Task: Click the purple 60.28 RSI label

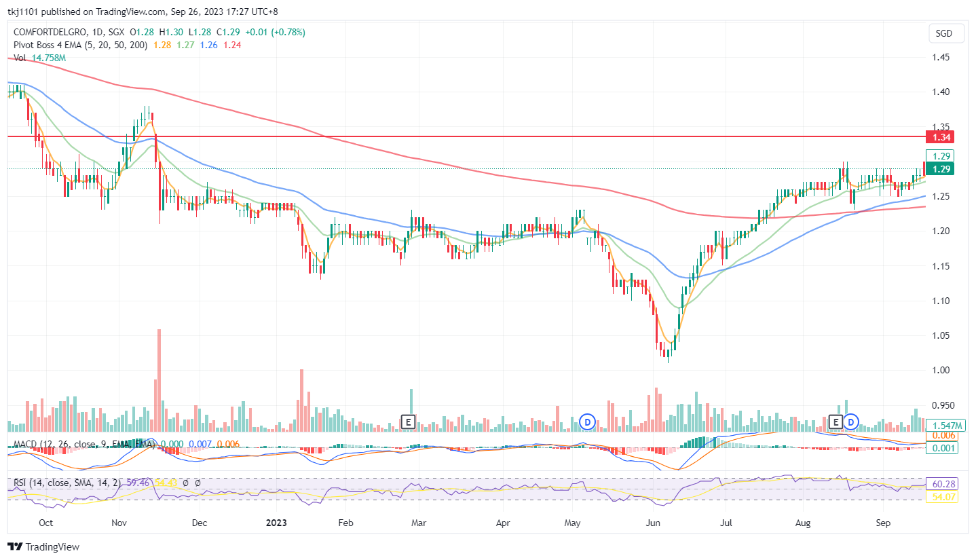Action: [x=941, y=484]
